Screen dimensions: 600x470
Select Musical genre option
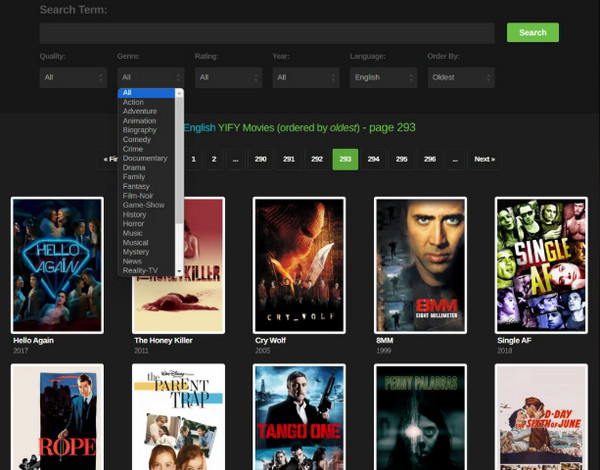pos(147,243)
